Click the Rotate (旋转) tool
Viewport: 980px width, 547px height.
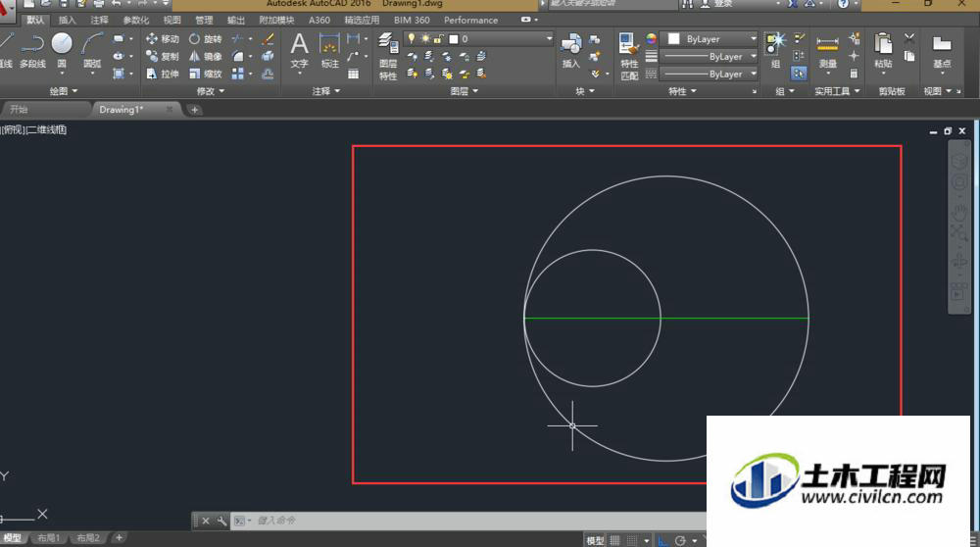(206, 39)
